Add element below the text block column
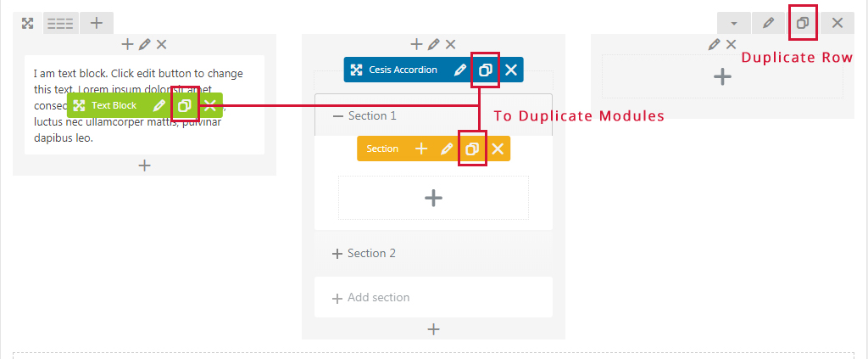The height and width of the screenshot is (359, 868). [145, 165]
